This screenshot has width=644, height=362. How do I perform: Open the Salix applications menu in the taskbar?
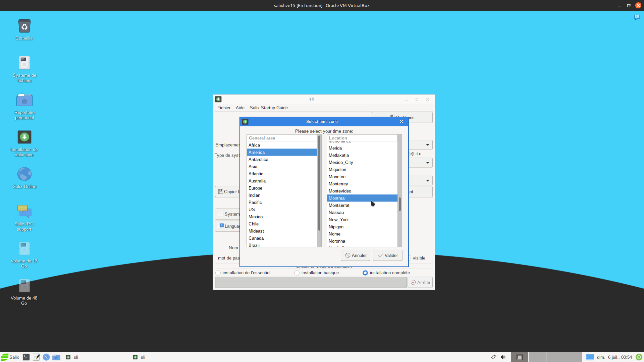point(10,357)
